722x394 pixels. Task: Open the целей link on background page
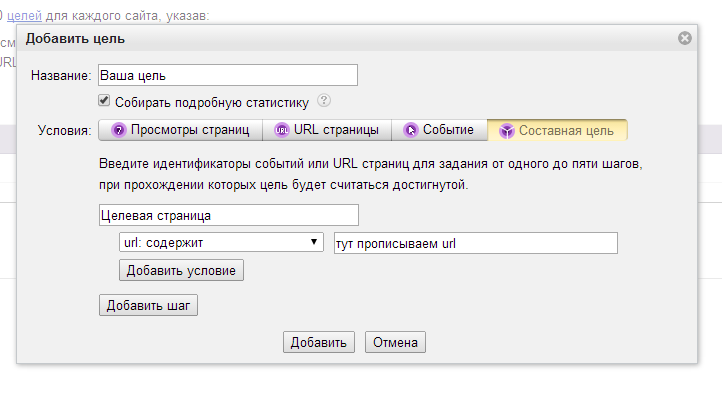pos(24,16)
